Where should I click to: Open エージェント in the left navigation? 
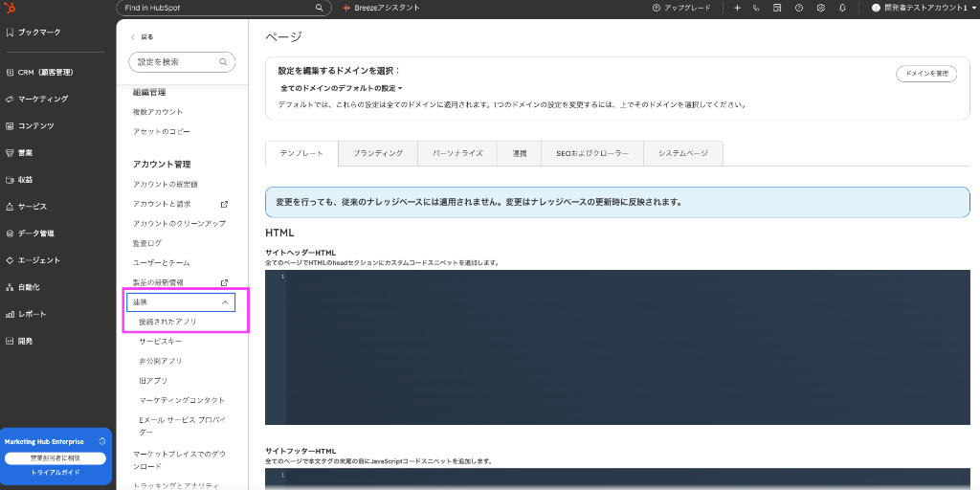pos(33,260)
